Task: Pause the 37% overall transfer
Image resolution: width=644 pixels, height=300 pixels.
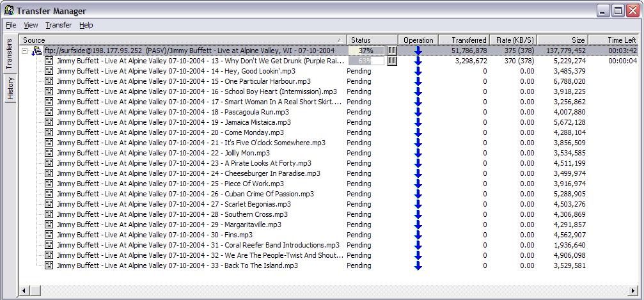Action: click(392, 51)
